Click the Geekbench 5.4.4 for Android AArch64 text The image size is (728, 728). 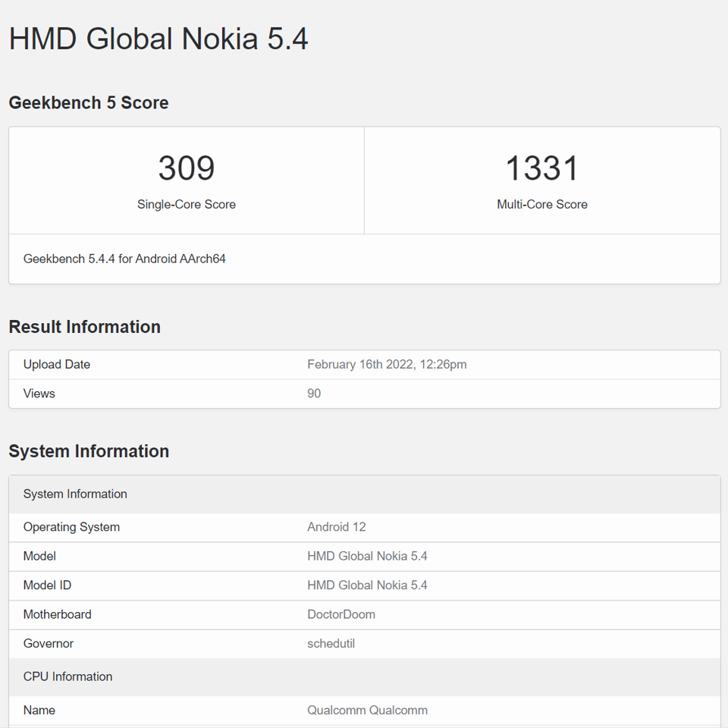126,259
